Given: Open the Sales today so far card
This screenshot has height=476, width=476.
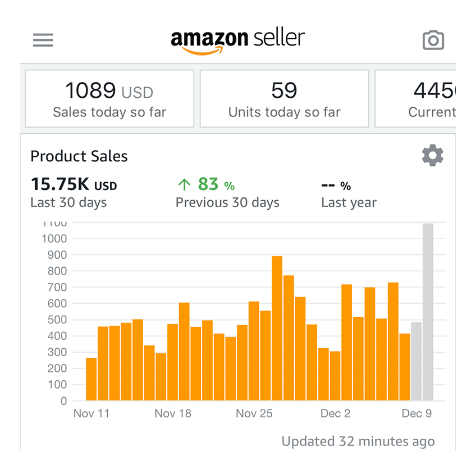Looking at the screenshot, I should pyautogui.click(x=109, y=99).
